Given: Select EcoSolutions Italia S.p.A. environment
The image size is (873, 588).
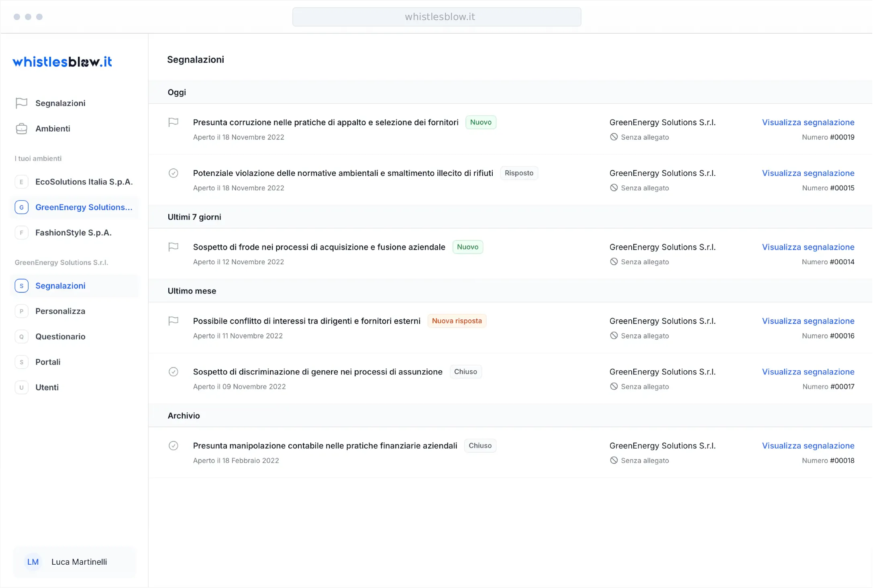Looking at the screenshot, I should coord(84,182).
